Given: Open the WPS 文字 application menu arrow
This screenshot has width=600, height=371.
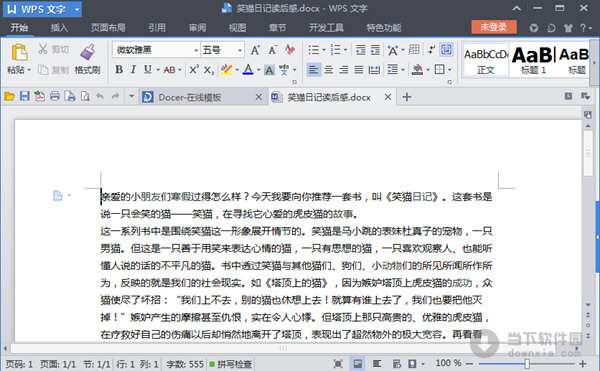Looking at the screenshot, I should point(77,9).
